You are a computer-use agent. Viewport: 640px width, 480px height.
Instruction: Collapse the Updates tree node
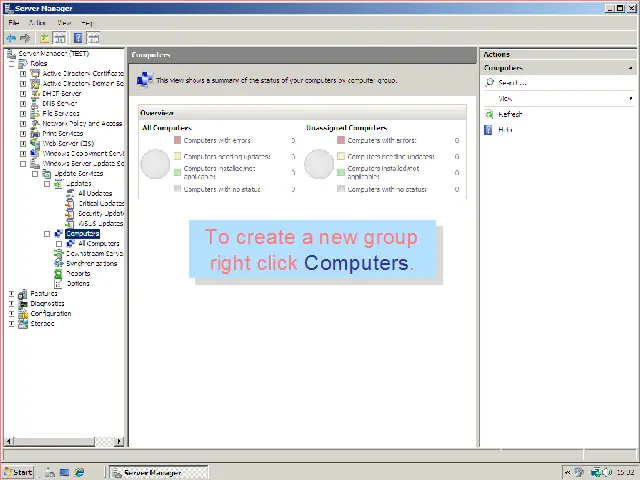pos(47,184)
